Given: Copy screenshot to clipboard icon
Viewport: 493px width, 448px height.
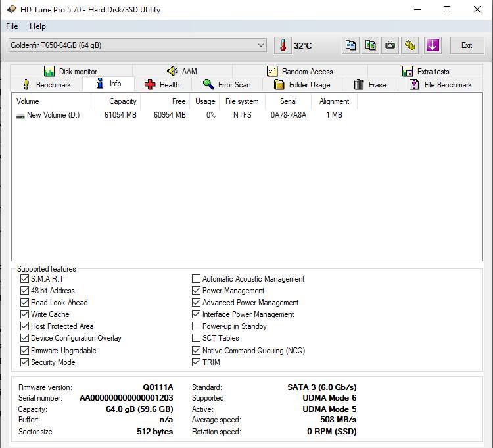Looking at the screenshot, I should coord(371,45).
